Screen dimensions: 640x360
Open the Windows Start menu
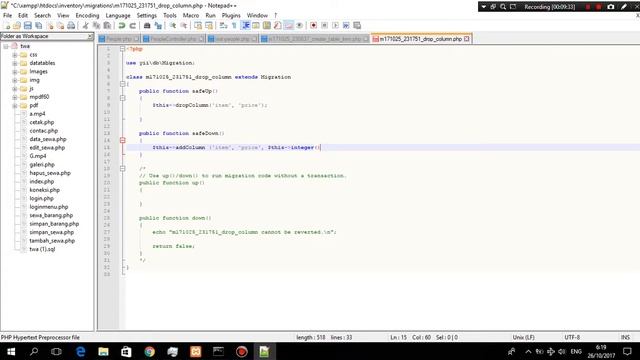[x=11, y=351]
